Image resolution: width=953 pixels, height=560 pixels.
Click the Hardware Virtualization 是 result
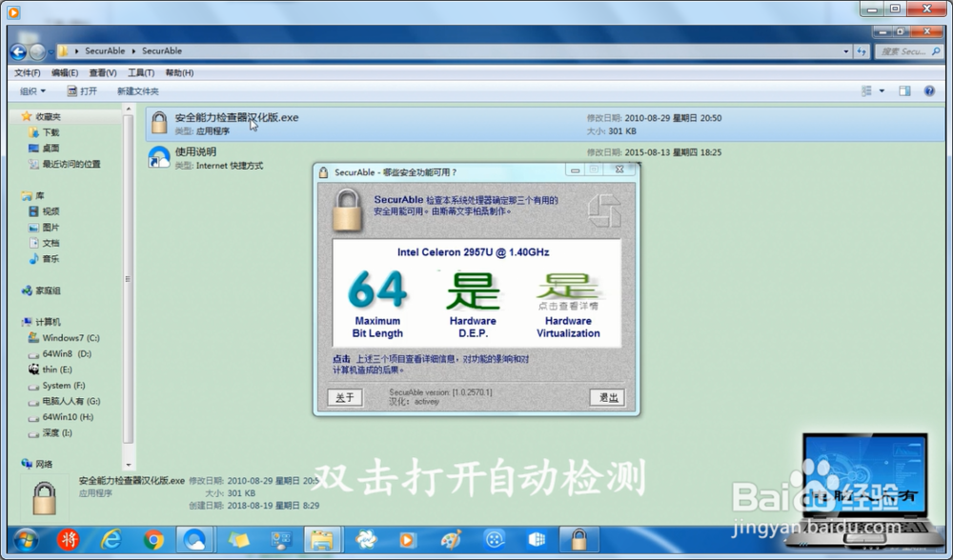coord(568,304)
